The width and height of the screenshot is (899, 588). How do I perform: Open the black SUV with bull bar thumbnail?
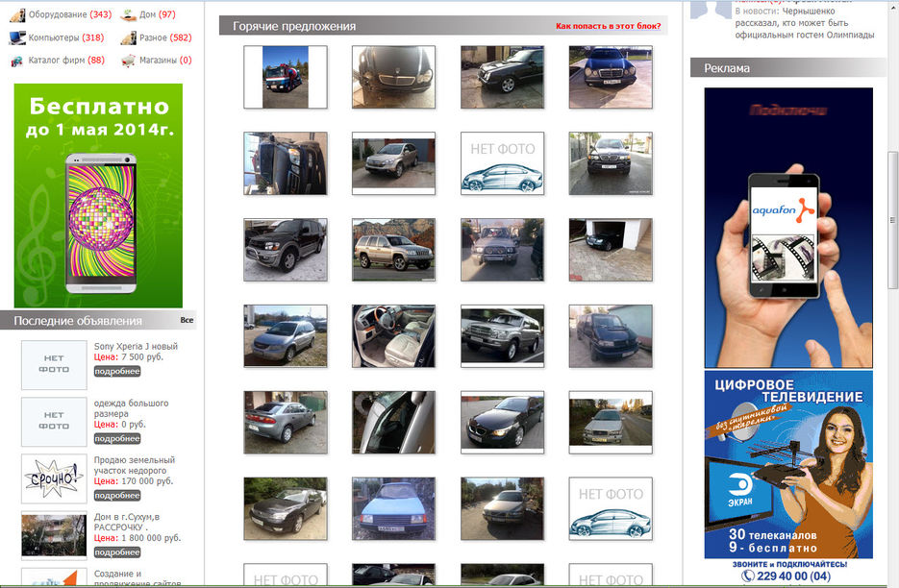coord(286,250)
